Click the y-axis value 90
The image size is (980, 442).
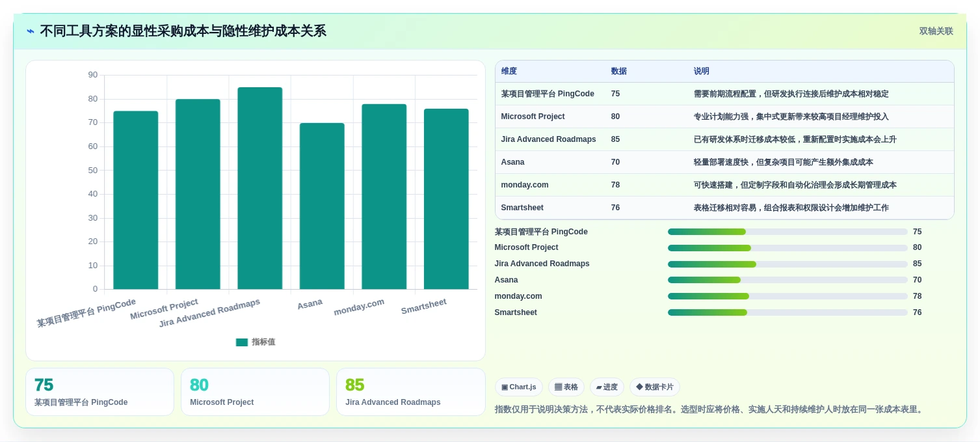coord(93,75)
